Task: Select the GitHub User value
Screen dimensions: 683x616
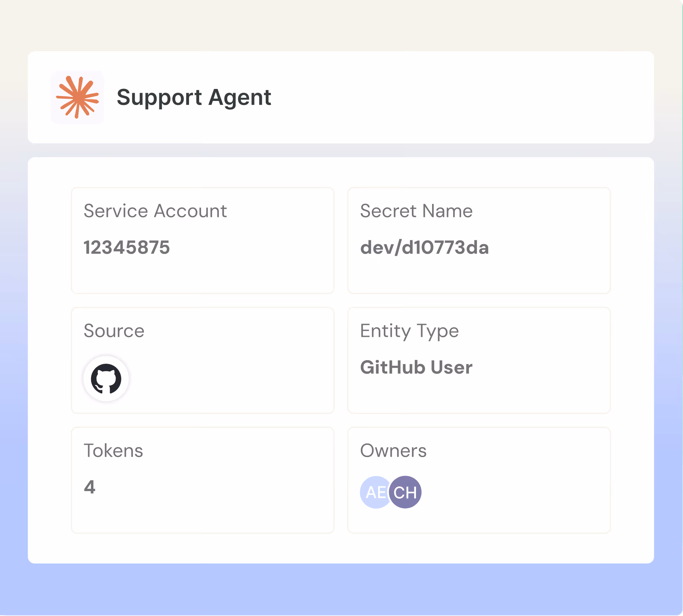Action: click(x=416, y=367)
